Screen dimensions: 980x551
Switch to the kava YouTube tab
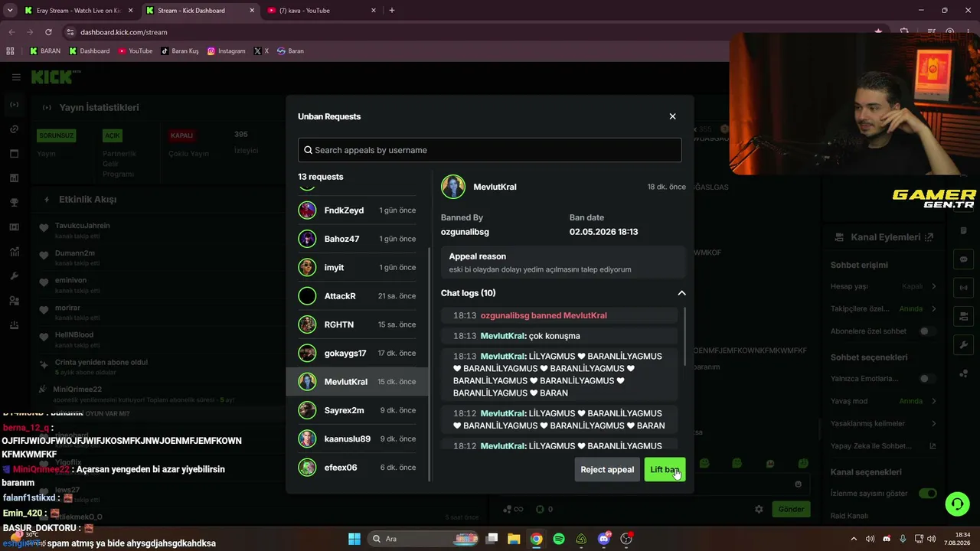[322, 11]
